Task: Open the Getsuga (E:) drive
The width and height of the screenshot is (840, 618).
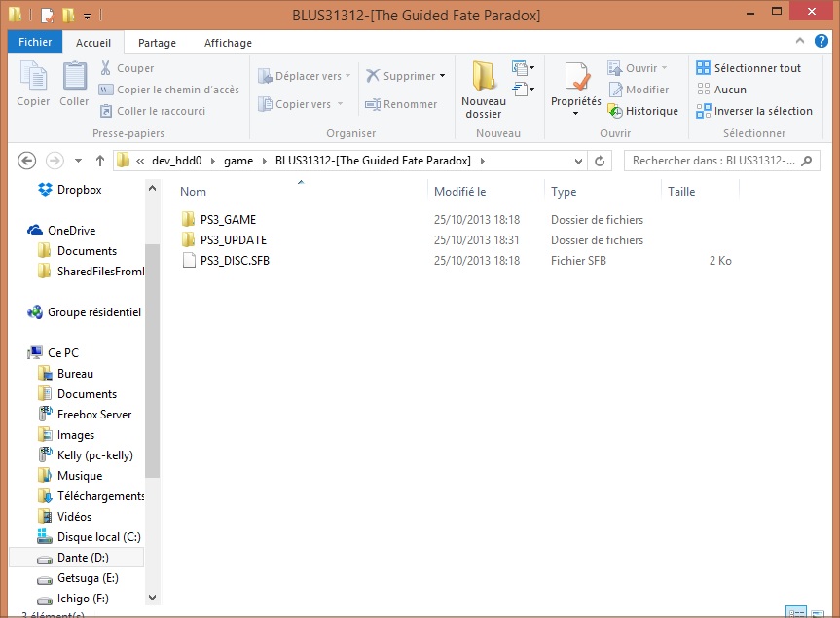Action: tap(78, 578)
